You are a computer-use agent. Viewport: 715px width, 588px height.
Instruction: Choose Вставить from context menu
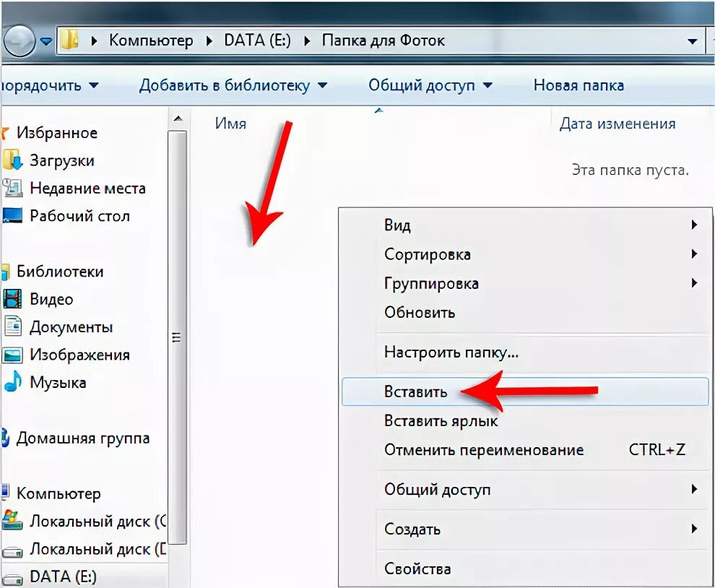(525, 392)
